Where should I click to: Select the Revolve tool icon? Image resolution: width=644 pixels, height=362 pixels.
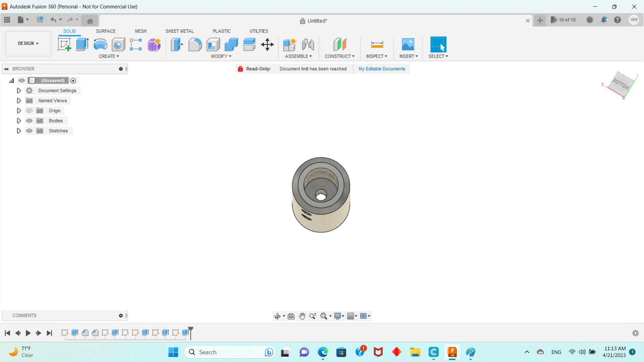(x=100, y=44)
